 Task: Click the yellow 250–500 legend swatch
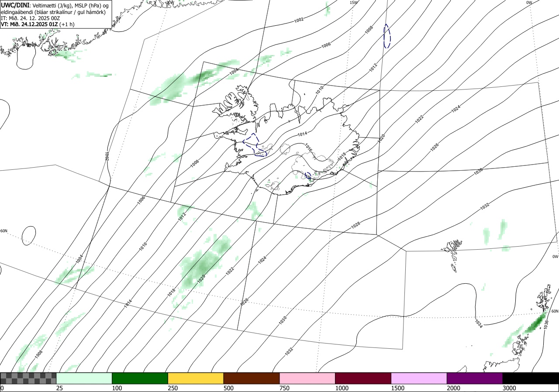[x=196, y=378]
